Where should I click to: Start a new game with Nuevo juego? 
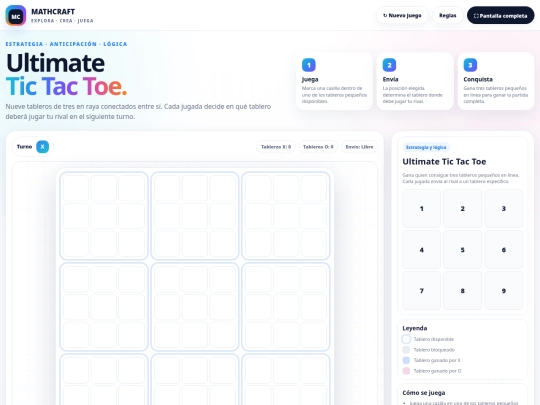pos(402,15)
